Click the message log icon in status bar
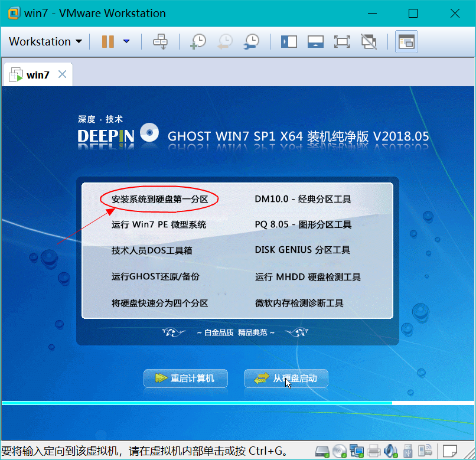476x460 pixels. coord(449,451)
